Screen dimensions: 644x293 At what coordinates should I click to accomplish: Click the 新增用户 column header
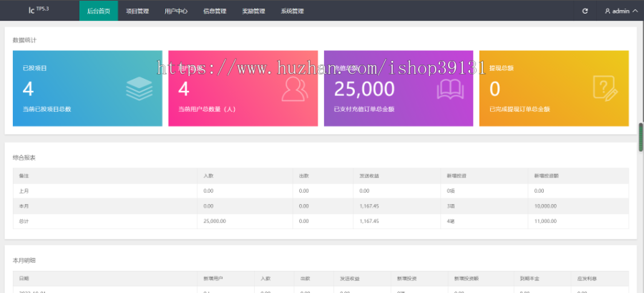[x=213, y=279]
